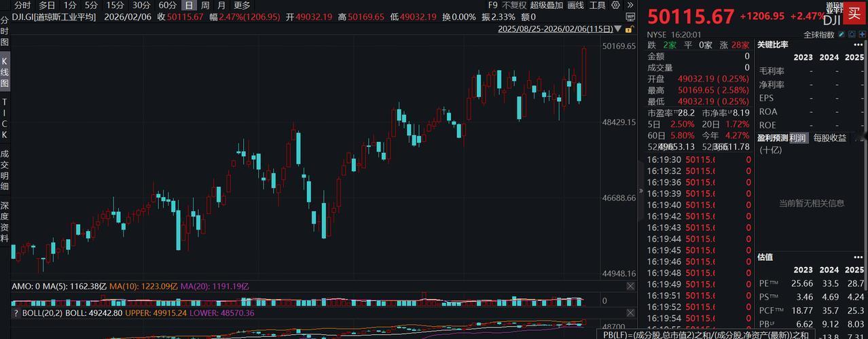
Task: Click the MA(20): 1191.19亿 label
Action: click(x=215, y=287)
